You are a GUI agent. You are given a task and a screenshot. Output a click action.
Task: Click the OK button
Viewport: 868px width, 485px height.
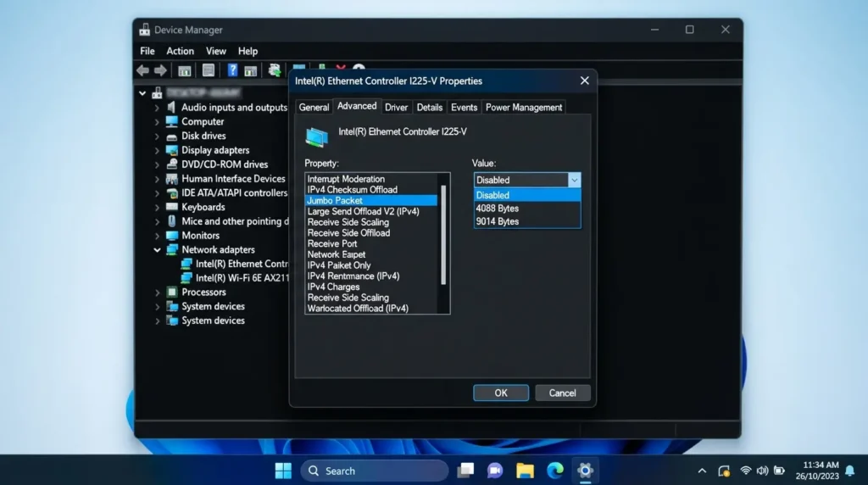pyautogui.click(x=500, y=393)
